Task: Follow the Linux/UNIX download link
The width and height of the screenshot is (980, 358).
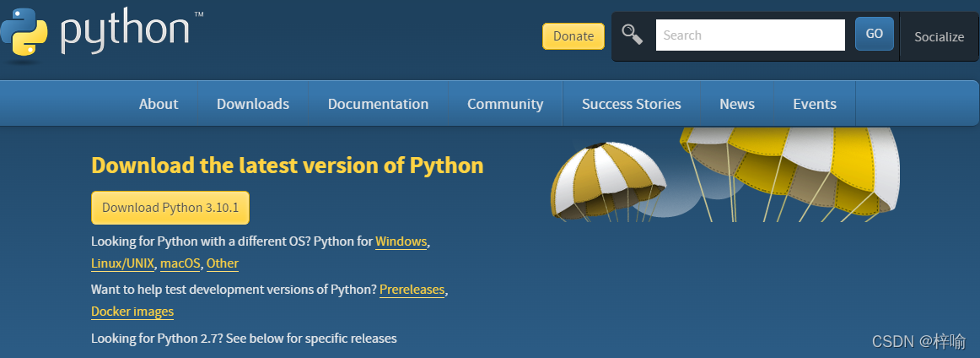Action: point(122,263)
